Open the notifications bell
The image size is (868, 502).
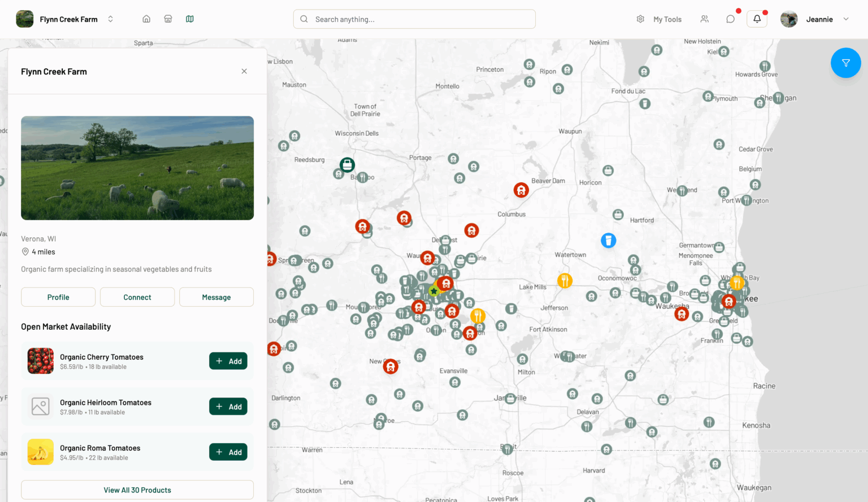[757, 19]
